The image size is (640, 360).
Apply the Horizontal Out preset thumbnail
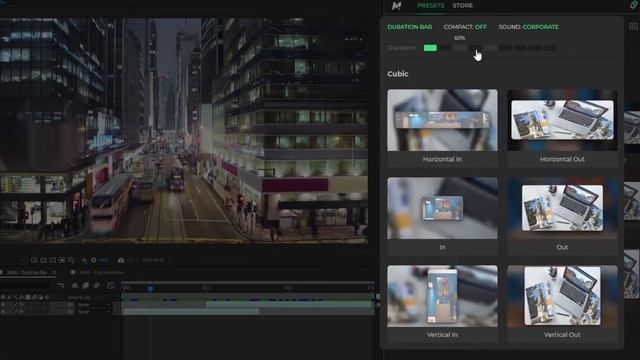[562, 120]
